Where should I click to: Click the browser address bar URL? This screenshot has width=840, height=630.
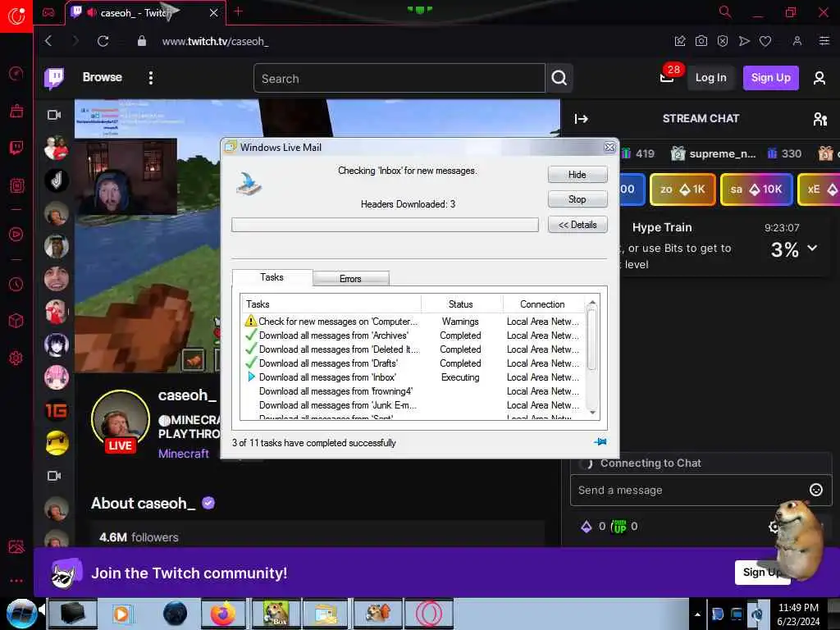(x=215, y=41)
